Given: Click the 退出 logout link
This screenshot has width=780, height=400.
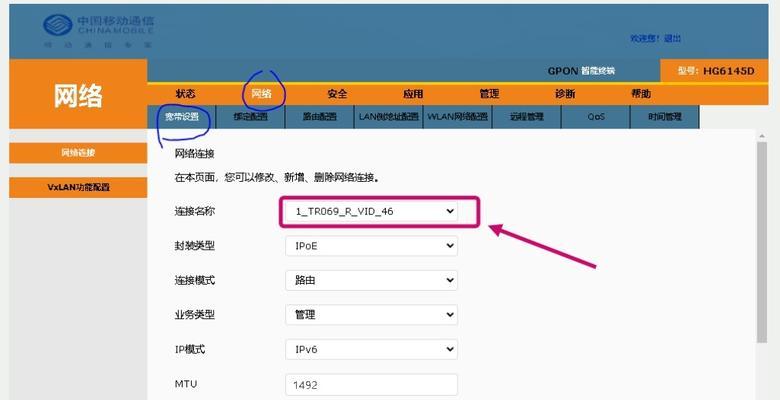Looking at the screenshot, I should [x=672, y=38].
